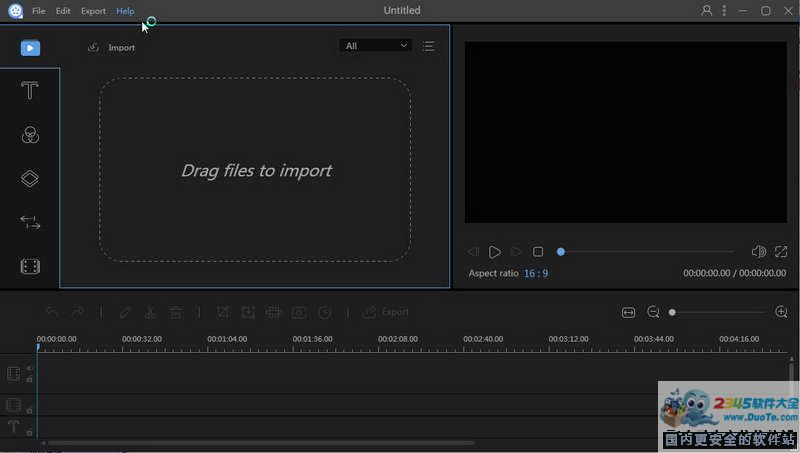The image size is (800, 453).
Task: Toggle the media list view icon
Action: pyautogui.click(x=429, y=46)
